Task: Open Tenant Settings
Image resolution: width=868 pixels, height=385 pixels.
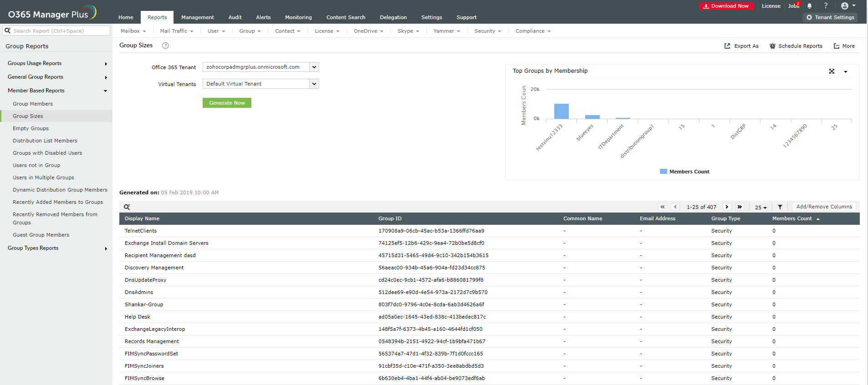Action: [830, 17]
